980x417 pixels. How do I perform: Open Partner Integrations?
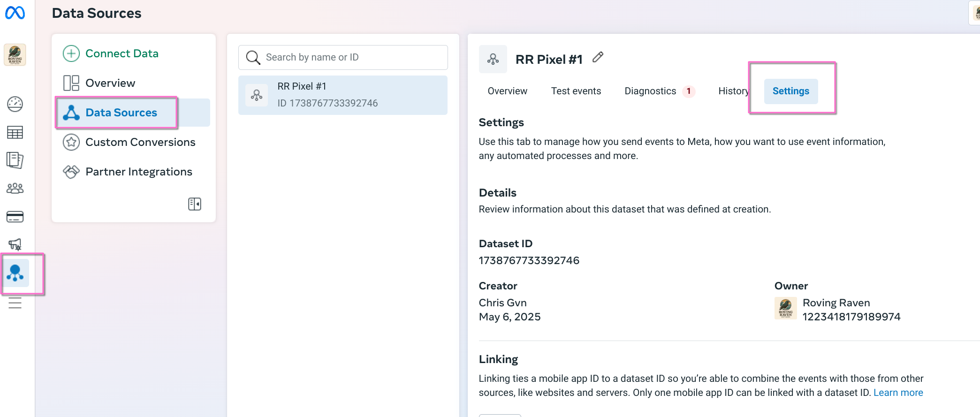(138, 172)
